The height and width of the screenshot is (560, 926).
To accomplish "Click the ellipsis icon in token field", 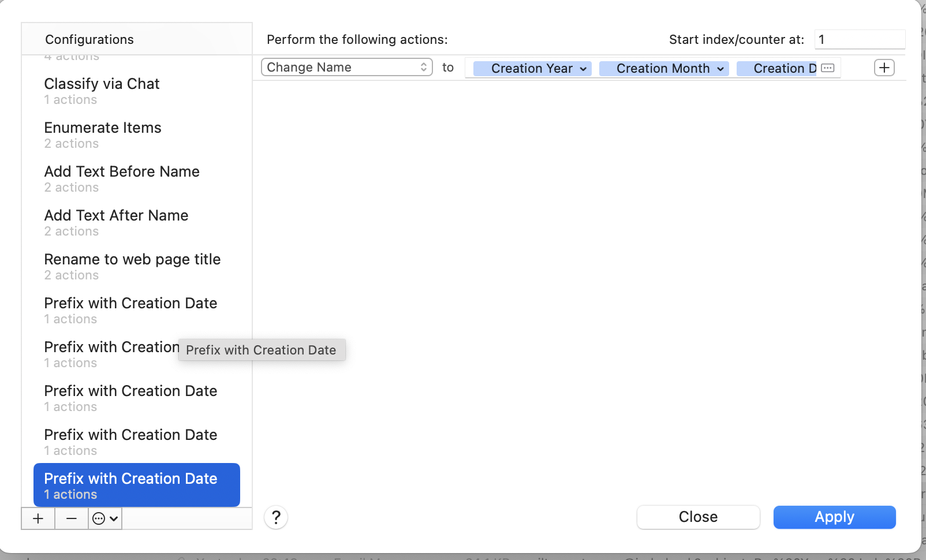I will click(x=828, y=68).
